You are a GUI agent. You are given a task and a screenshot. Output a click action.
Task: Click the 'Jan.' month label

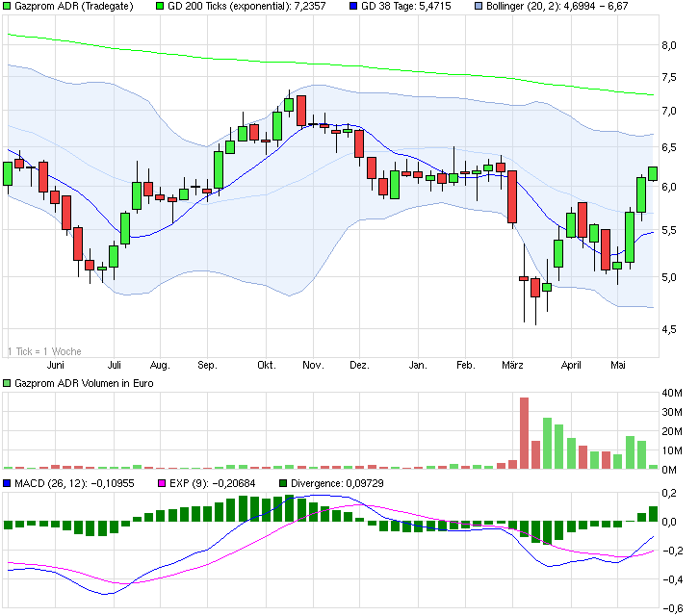418,365
